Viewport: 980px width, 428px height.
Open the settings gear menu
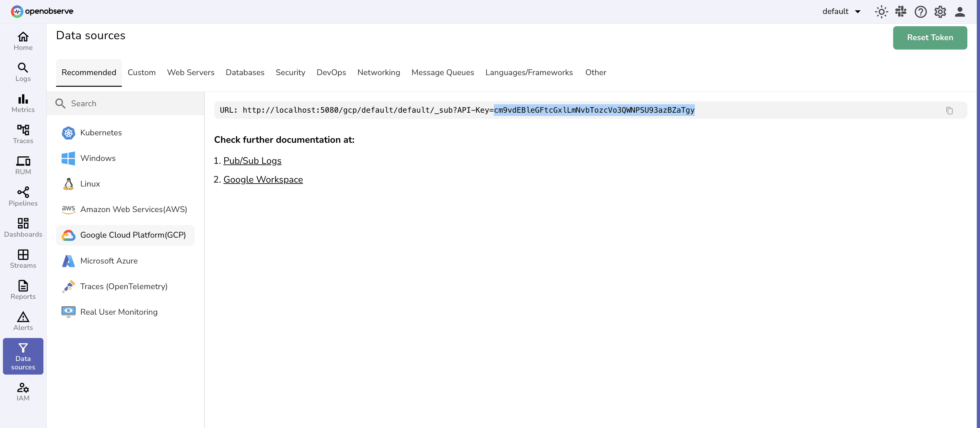[x=940, y=11]
